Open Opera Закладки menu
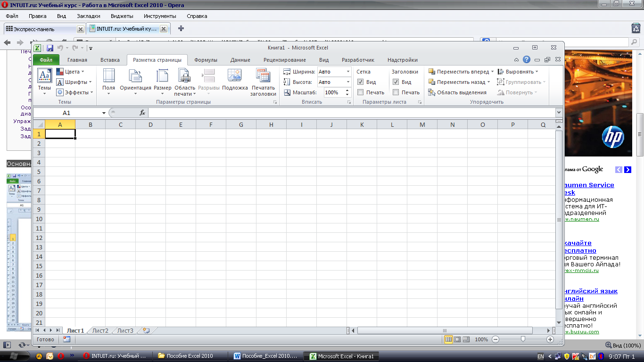 click(89, 16)
